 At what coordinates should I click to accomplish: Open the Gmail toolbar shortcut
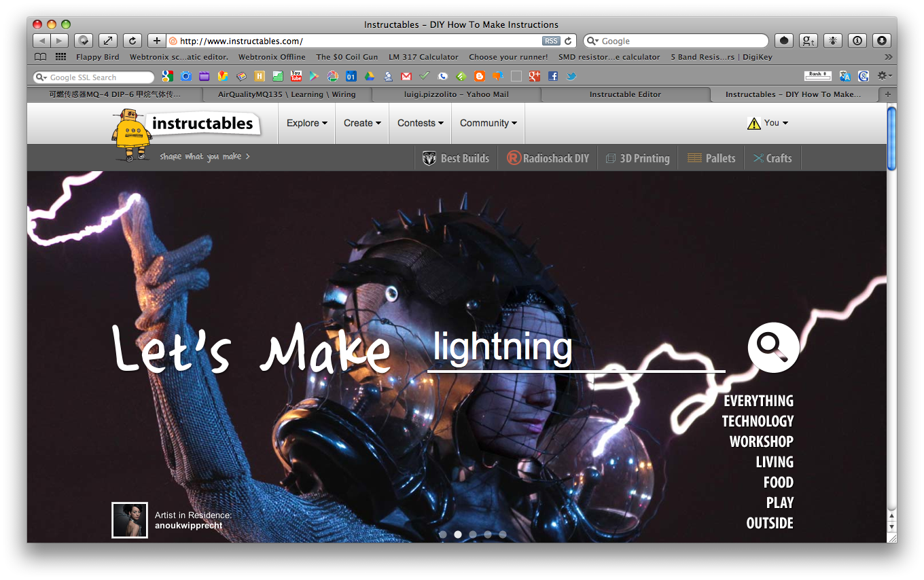click(406, 76)
